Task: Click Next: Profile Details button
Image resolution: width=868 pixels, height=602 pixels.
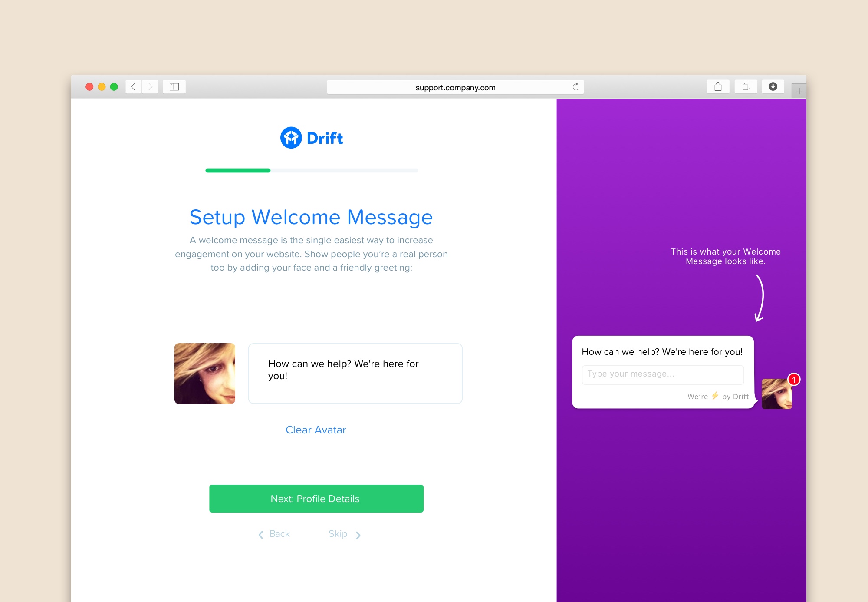Action: pos(316,499)
